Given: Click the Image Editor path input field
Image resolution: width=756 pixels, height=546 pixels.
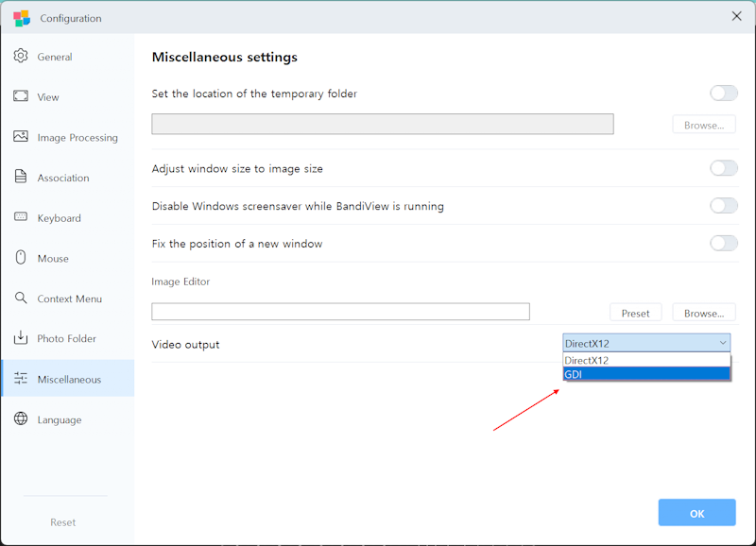Looking at the screenshot, I should tap(340, 312).
